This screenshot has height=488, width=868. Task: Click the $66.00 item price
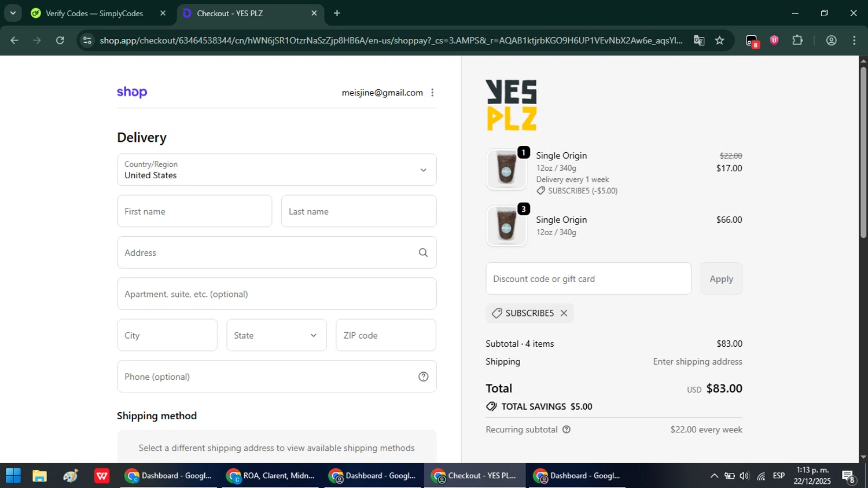[729, 220]
